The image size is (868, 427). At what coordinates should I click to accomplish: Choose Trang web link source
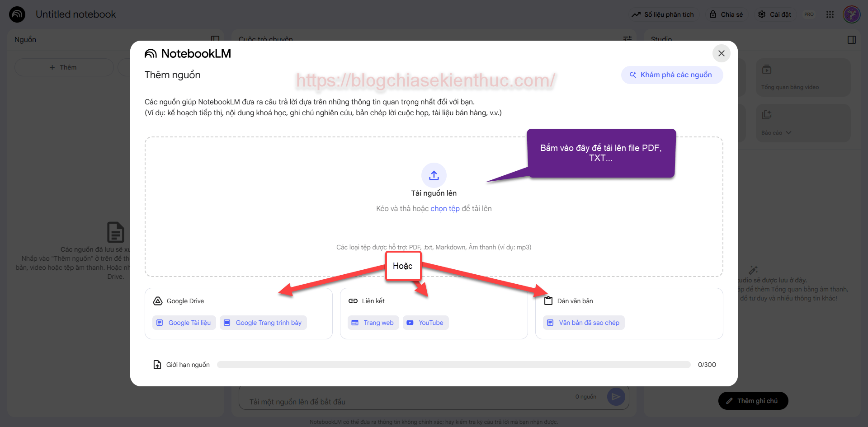tap(373, 323)
